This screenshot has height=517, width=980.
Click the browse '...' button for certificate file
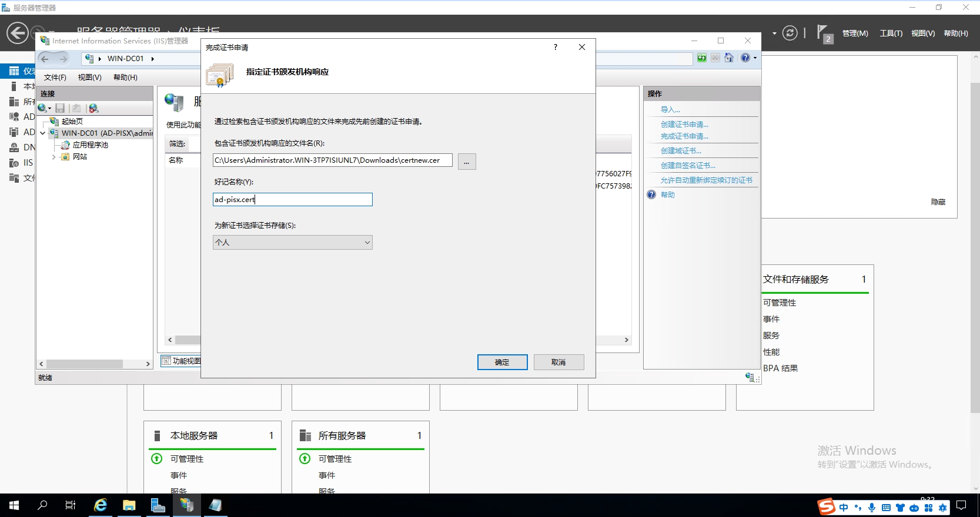tap(466, 162)
